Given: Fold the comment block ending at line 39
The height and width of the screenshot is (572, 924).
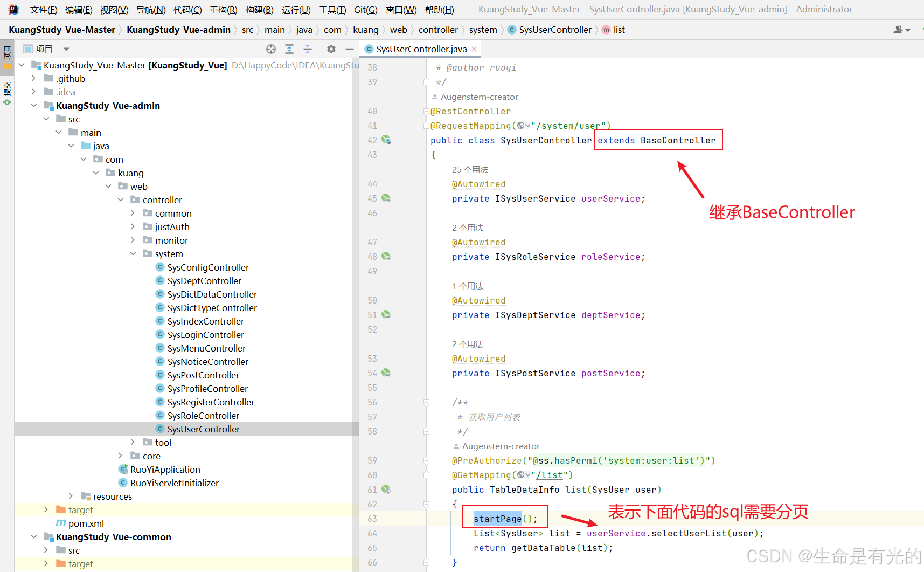Looking at the screenshot, I should click(426, 82).
